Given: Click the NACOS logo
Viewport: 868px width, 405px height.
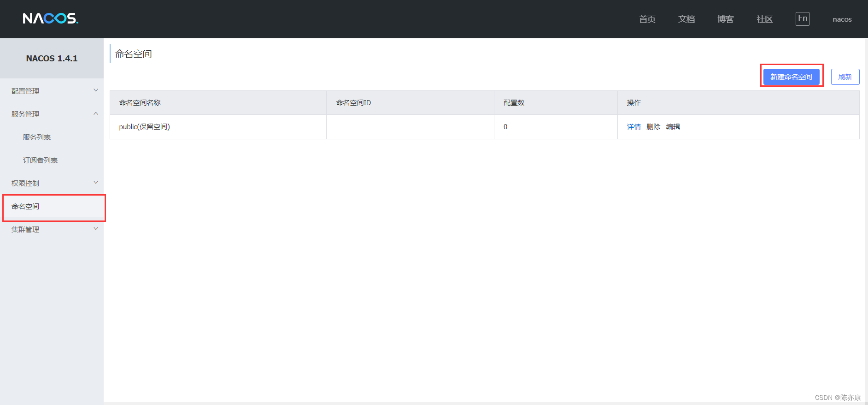Looking at the screenshot, I should 51,18.
